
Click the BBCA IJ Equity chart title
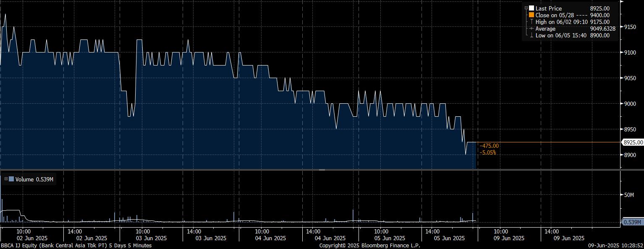[76, 245]
